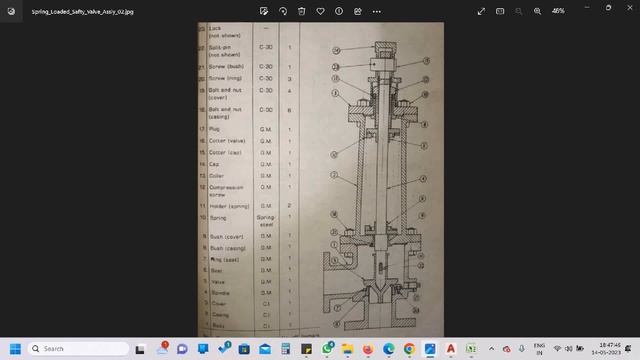Zoom out using minus magnifier
The image size is (640, 360).
pyautogui.click(x=519, y=11)
